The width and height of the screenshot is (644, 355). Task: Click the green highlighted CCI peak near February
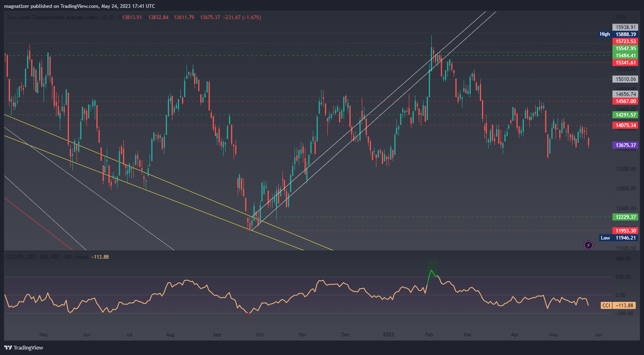(432, 270)
